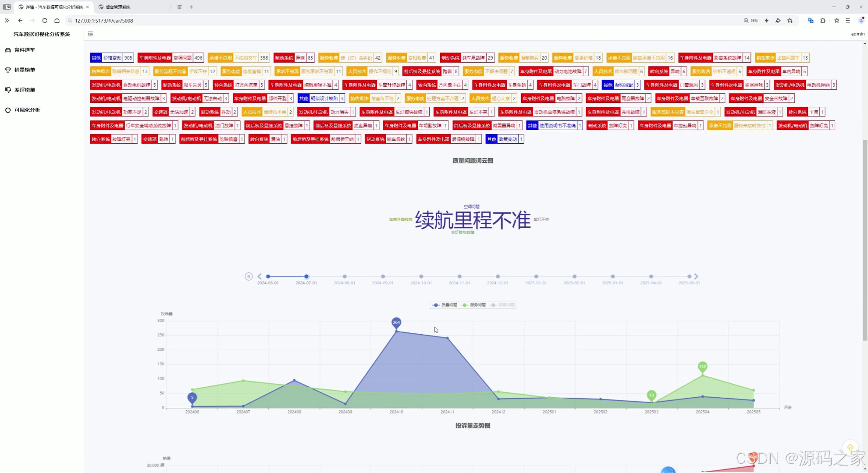Collapse the sidebar using the fold icon
868x473 pixels.
point(90,34)
